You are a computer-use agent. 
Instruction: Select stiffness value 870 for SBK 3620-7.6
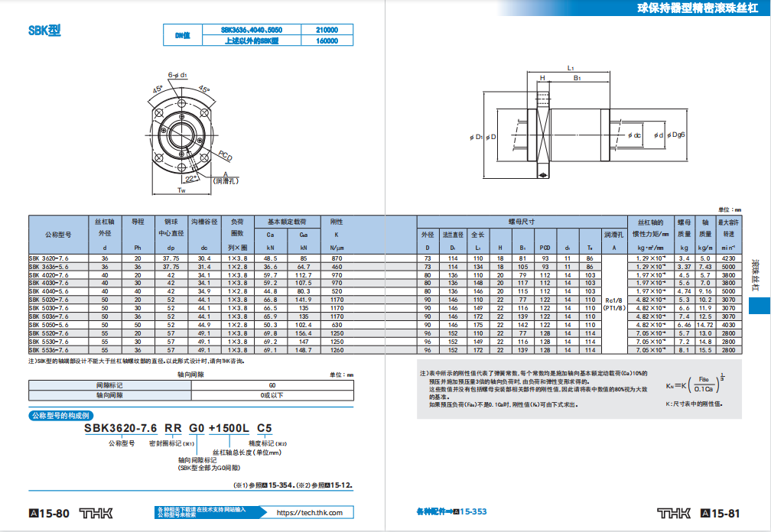pos(337,258)
